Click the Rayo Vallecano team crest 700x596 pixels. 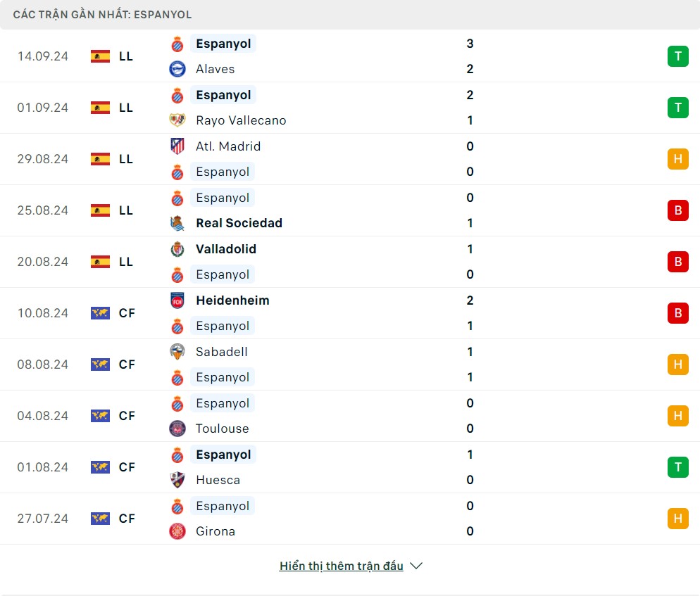coord(177,120)
